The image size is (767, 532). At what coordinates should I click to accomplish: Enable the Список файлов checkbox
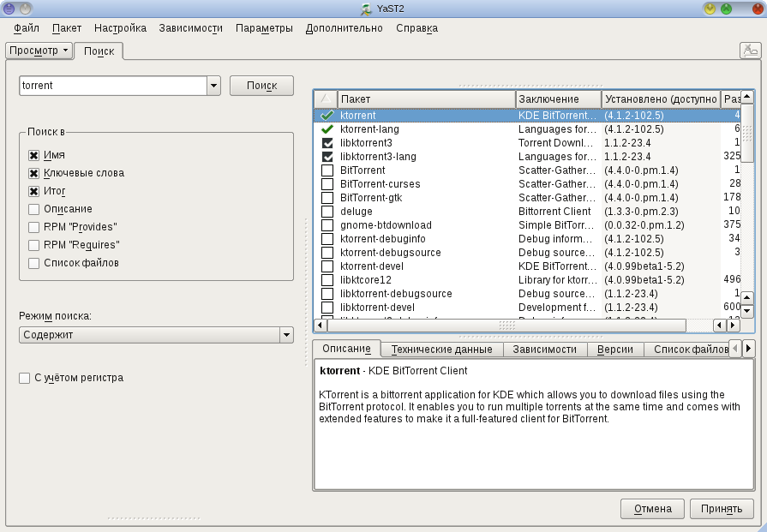click(x=33, y=263)
